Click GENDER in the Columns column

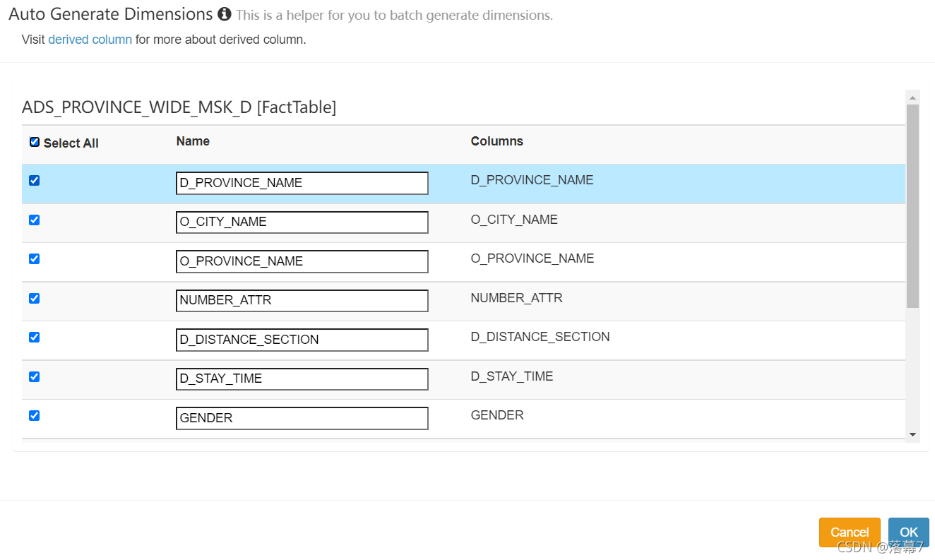coord(497,415)
